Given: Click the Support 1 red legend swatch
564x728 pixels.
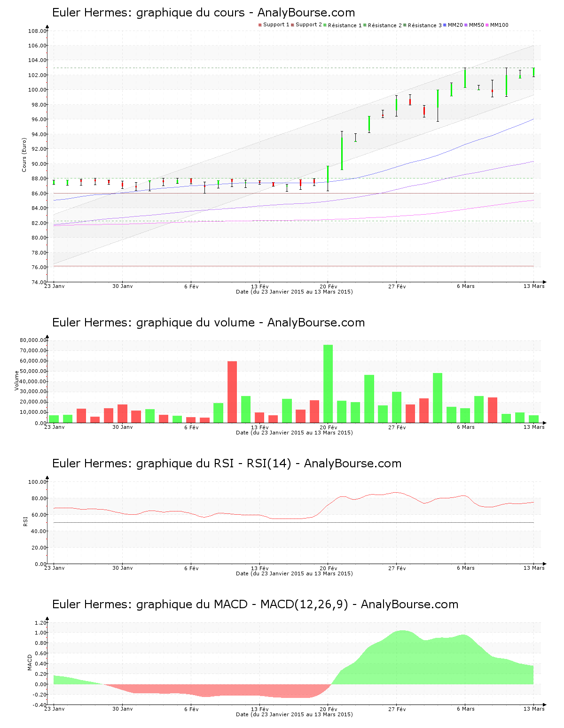Looking at the screenshot, I should 260,25.
